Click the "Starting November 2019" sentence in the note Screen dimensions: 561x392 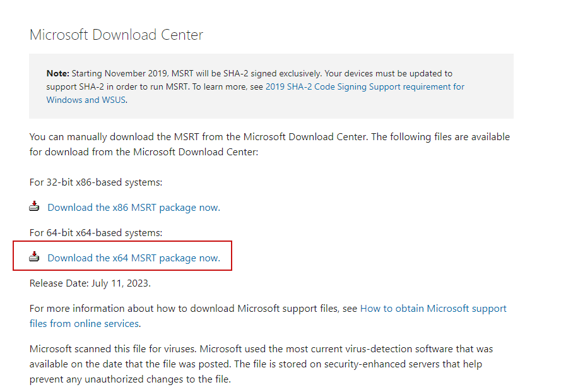[145, 73]
